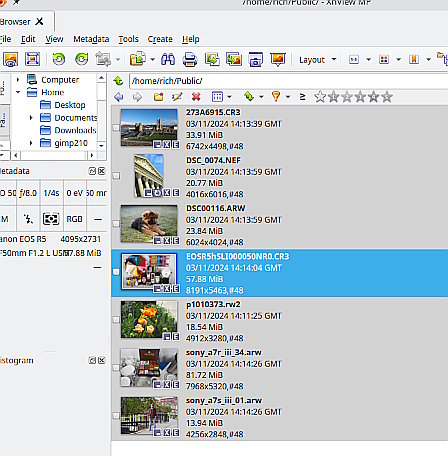Viewport: 448px width, 456px height.
Task: Click the red X delete icon
Action: (x=196, y=97)
